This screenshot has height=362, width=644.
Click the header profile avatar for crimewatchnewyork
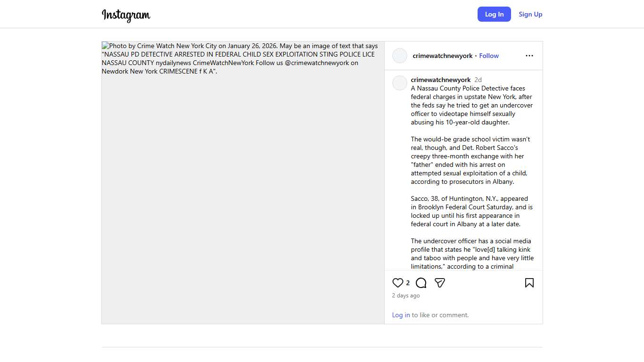[400, 56]
